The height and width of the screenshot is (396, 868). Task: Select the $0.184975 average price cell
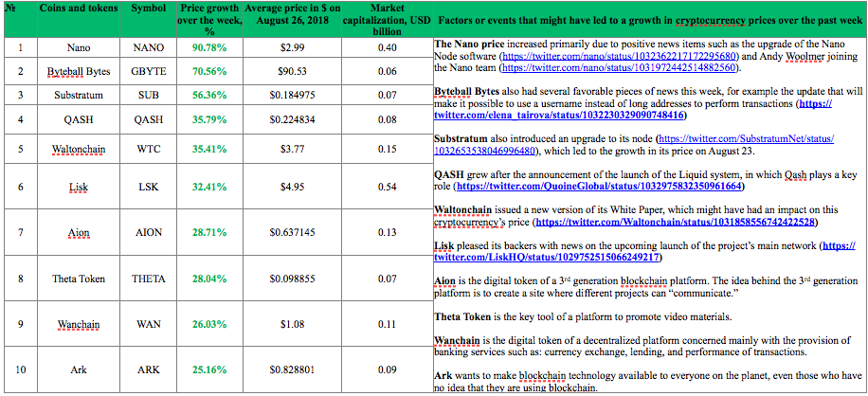pos(292,95)
